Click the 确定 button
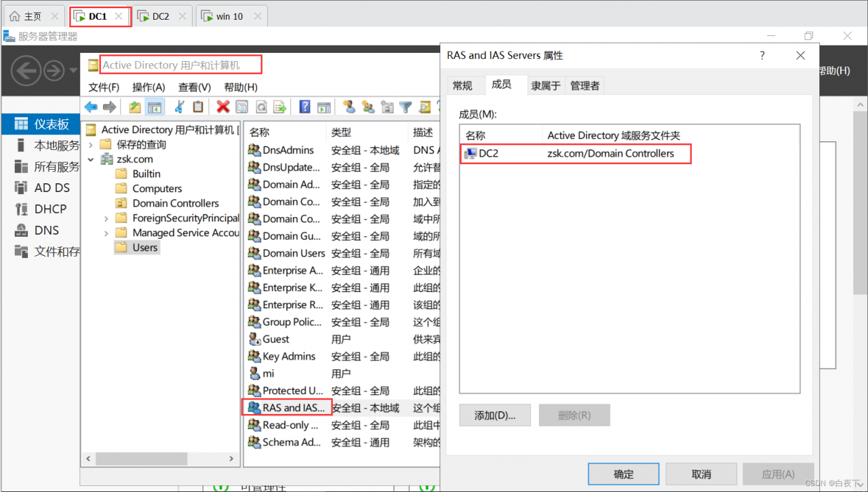The image size is (868, 492). pos(623,474)
